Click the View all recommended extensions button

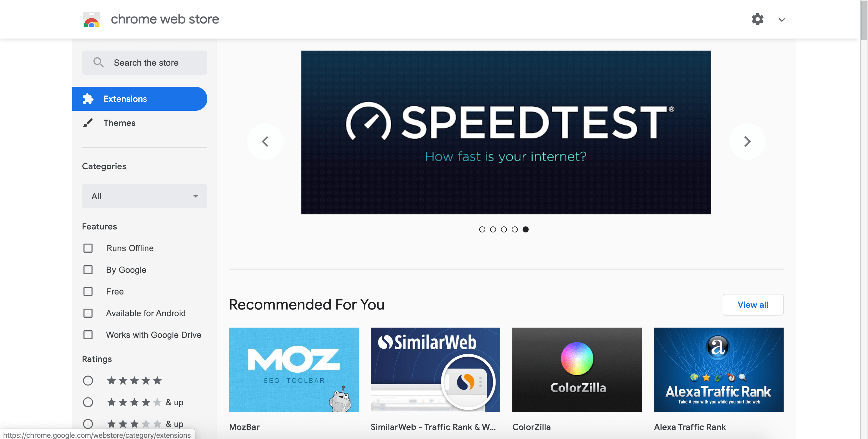[x=753, y=305]
